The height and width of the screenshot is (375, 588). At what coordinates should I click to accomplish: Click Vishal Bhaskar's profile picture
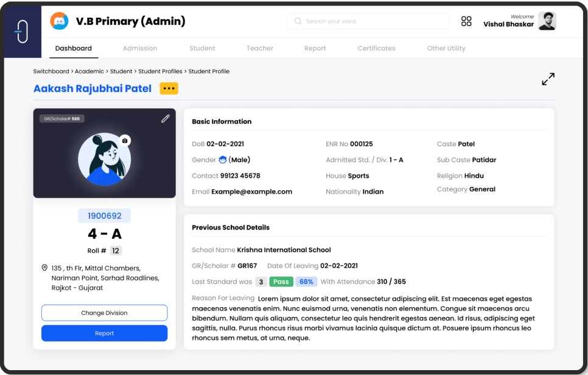547,21
